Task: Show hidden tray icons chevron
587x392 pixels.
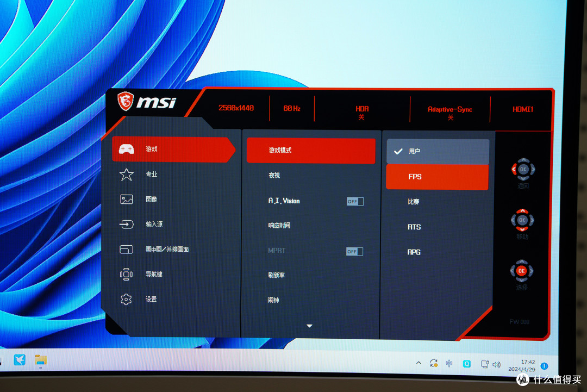Action: (419, 363)
